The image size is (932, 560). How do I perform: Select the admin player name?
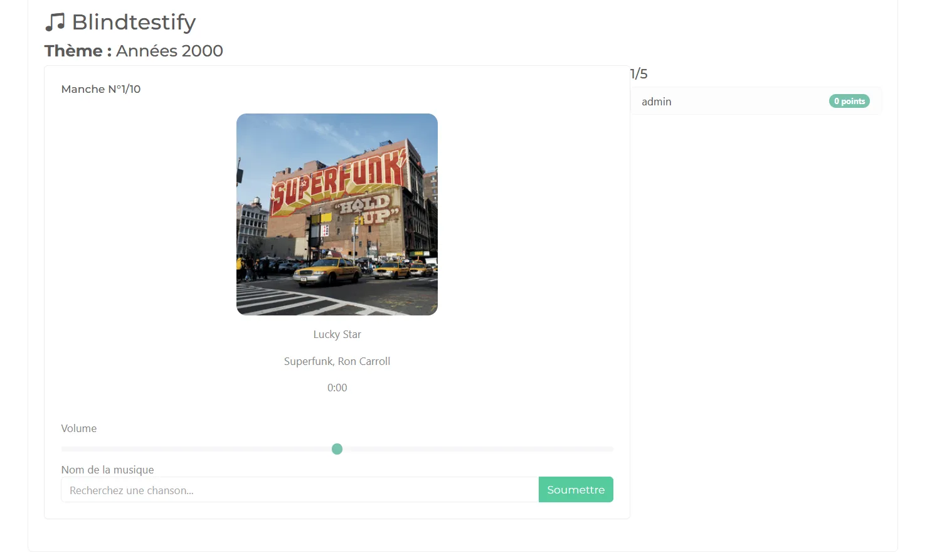pyautogui.click(x=656, y=102)
